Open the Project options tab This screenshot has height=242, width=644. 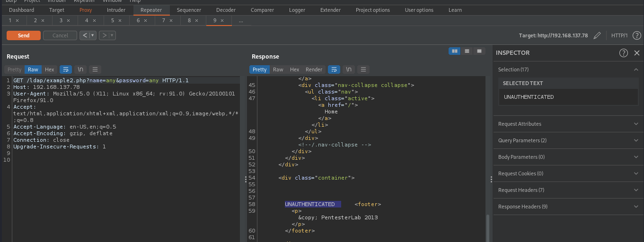[373, 10]
